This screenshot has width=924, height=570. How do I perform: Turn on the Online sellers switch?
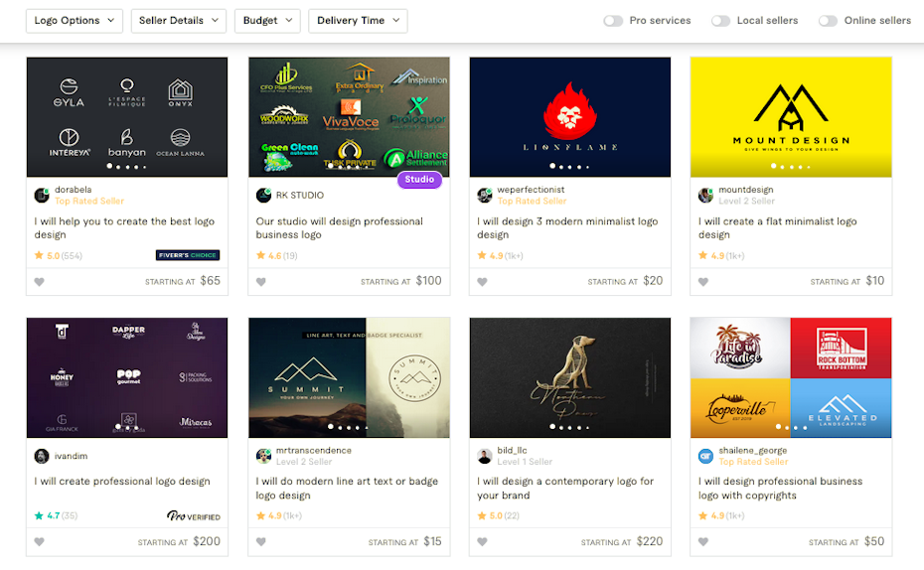click(x=828, y=21)
